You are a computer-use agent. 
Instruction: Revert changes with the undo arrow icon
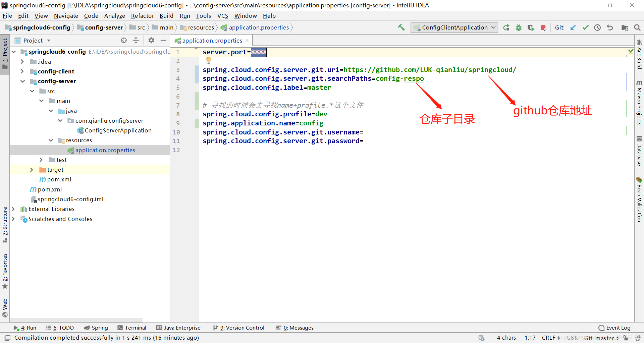[x=610, y=27]
